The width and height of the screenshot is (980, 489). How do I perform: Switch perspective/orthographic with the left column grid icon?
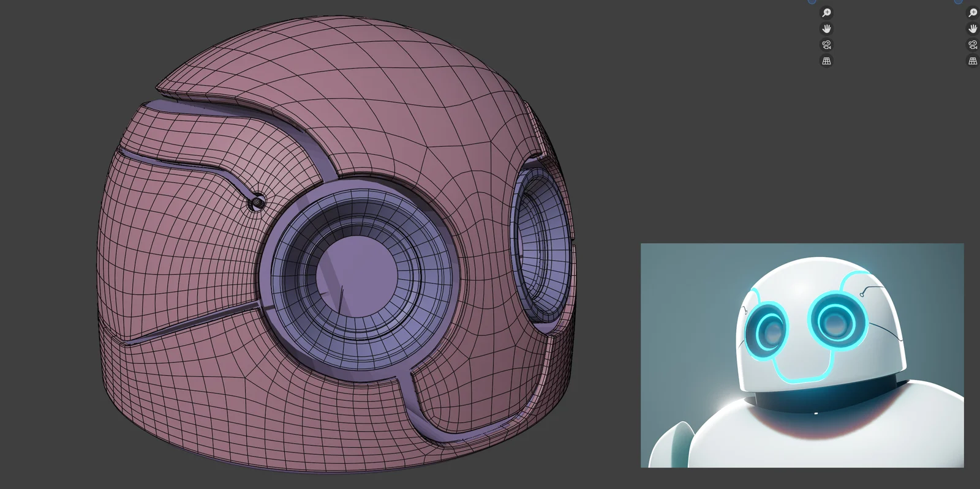tap(826, 61)
